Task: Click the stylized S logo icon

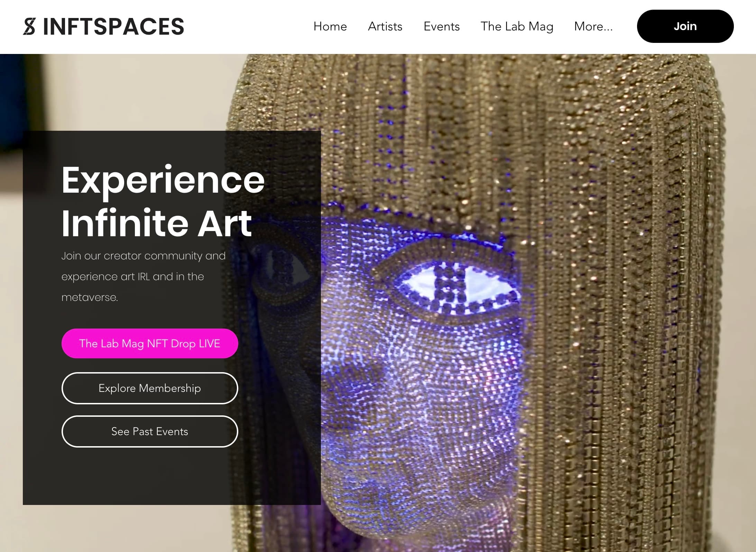Action: click(29, 27)
